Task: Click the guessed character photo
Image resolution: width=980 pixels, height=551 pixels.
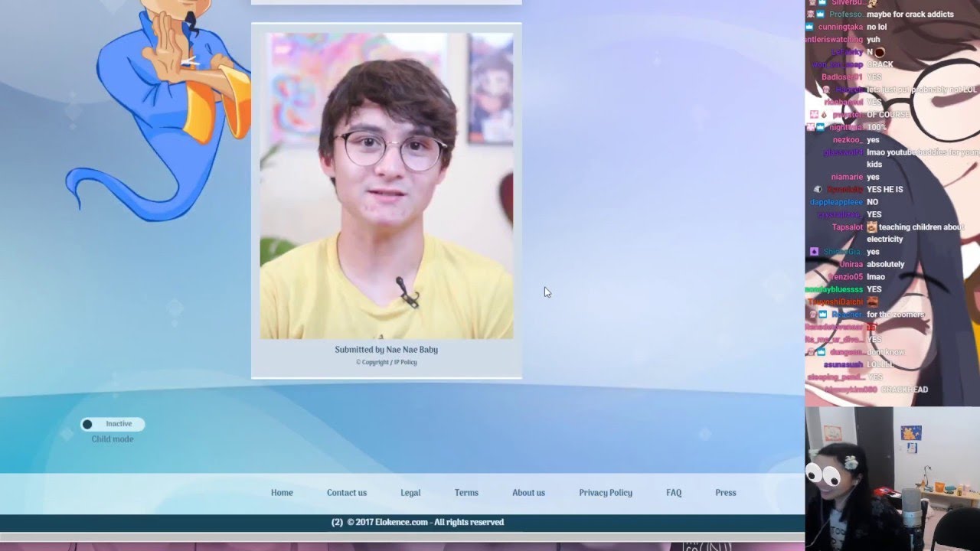Action: point(387,186)
